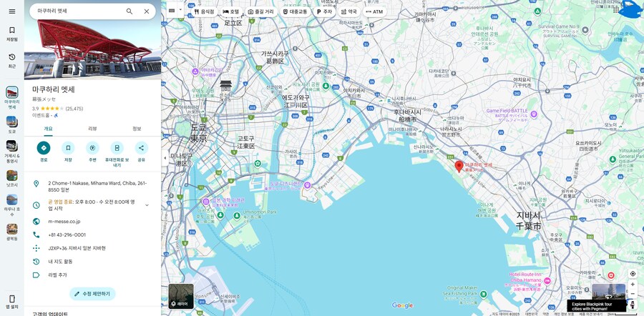Select the 호텔 (Hotels) filter chip
The width and height of the screenshot is (644, 316).
[x=230, y=11]
